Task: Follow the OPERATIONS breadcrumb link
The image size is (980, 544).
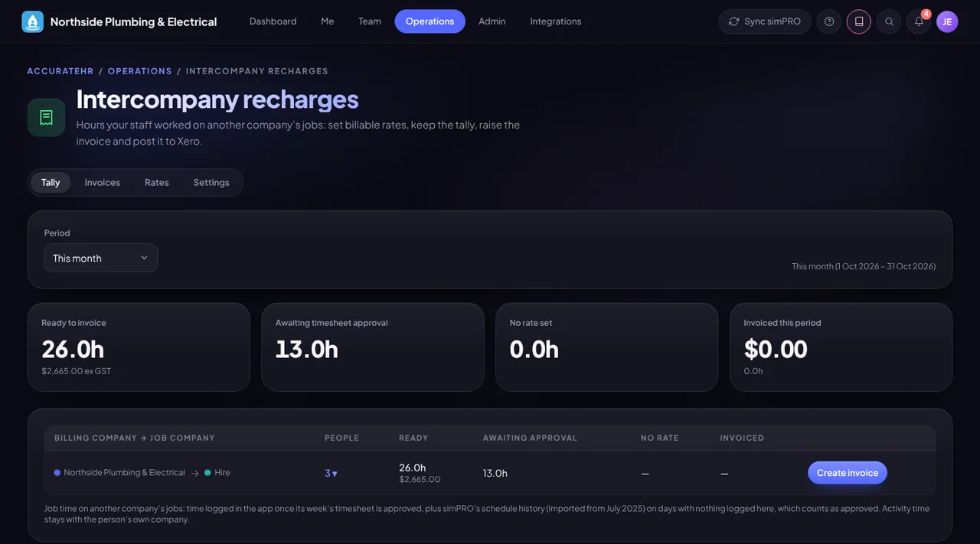Action: click(x=140, y=71)
